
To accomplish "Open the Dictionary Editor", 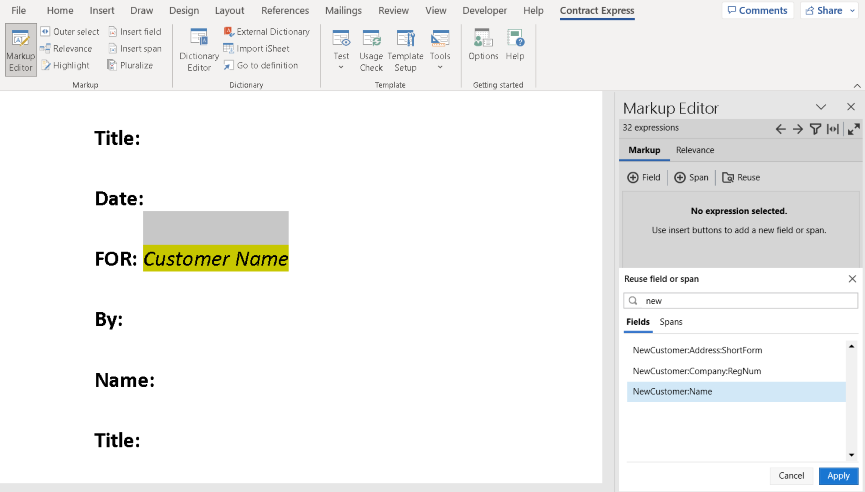I will (198, 49).
